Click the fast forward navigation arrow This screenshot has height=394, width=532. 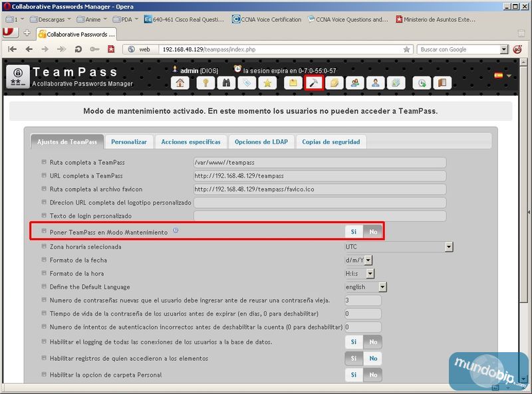click(x=61, y=49)
